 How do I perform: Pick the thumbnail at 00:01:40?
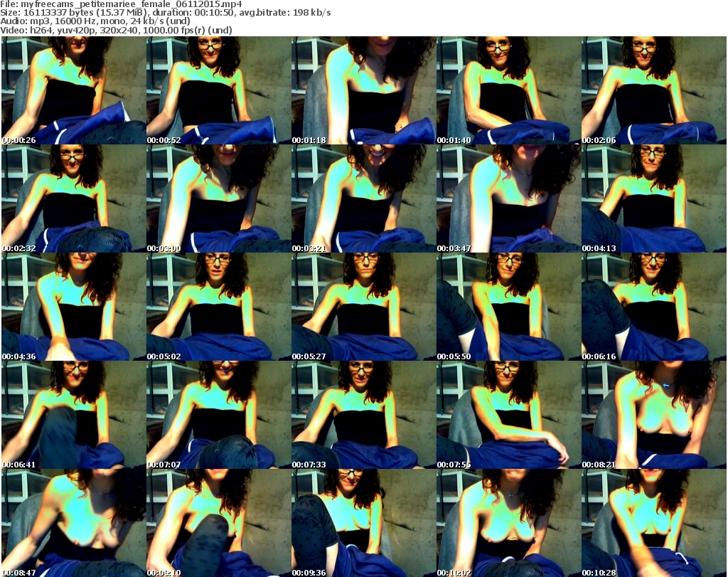coord(509,90)
